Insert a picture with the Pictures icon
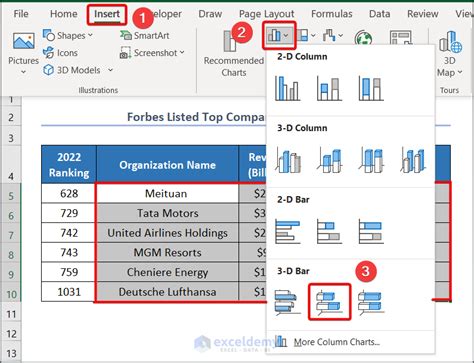 23,41
